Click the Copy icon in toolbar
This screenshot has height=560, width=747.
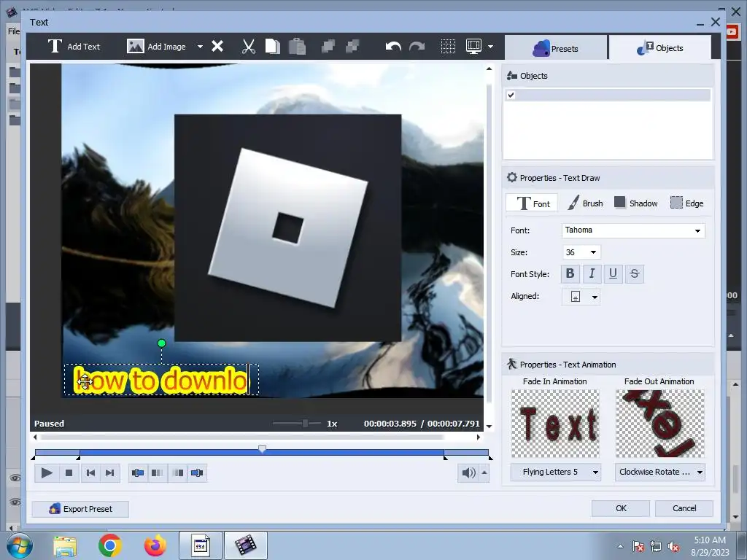(273, 47)
